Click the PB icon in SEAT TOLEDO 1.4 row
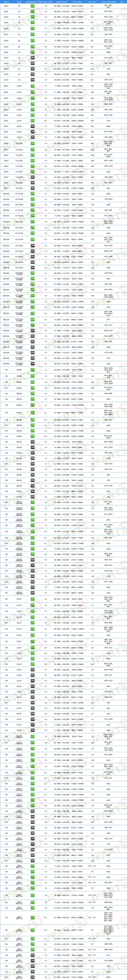Viewport: 127px width, 980px height. point(32,143)
